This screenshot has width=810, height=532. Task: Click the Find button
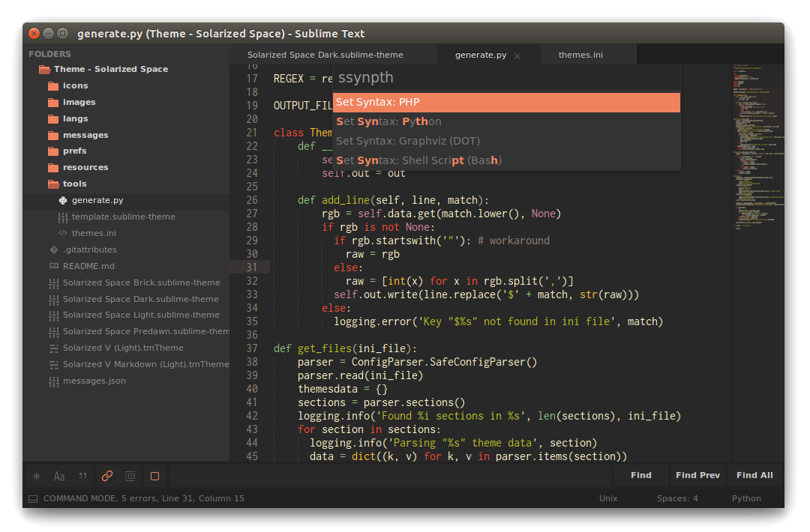pyautogui.click(x=640, y=475)
